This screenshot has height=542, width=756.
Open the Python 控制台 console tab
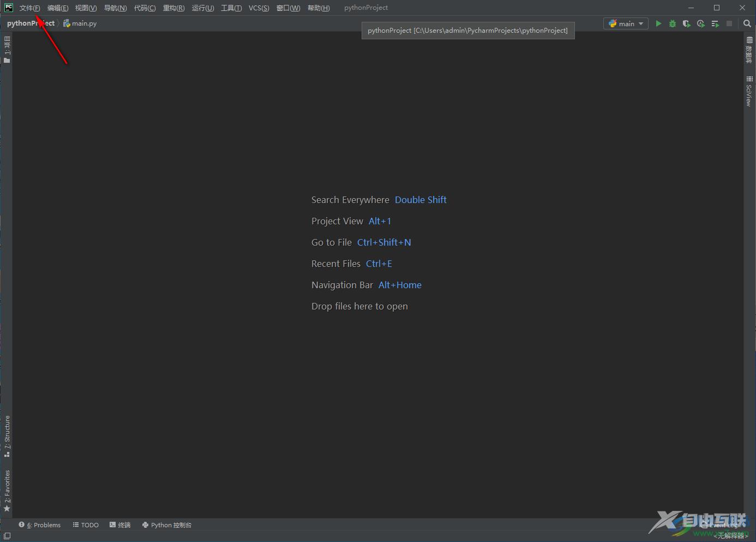point(167,525)
